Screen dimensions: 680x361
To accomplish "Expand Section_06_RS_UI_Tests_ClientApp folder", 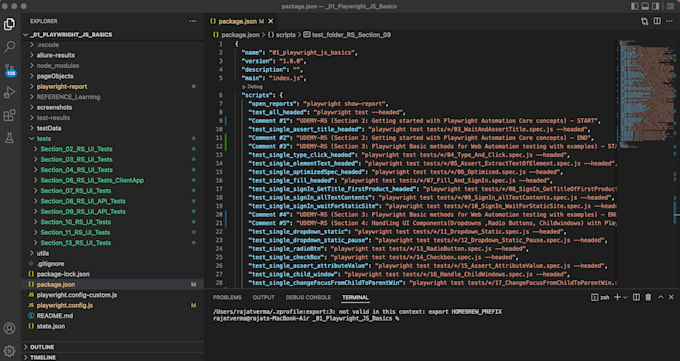I will point(92,180).
